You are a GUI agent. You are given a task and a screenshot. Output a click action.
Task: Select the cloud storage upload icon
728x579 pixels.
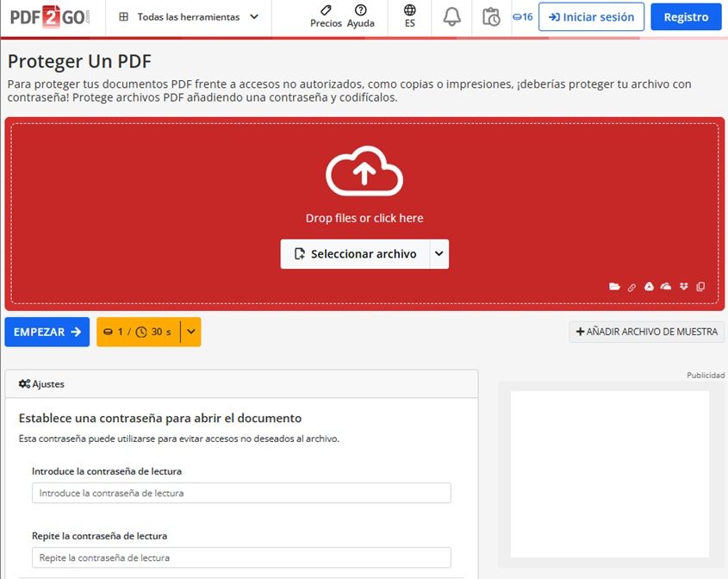665,286
